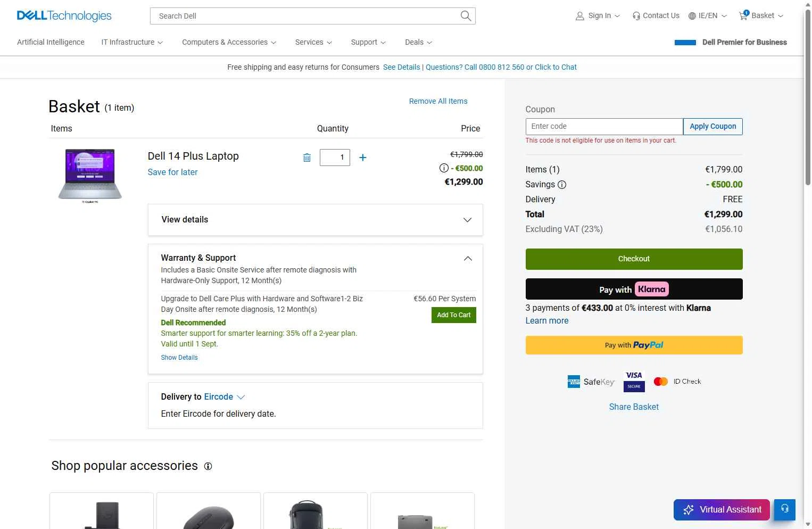Image resolution: width=812 pixels, height=529 pixels.
Task: Click the Save for later link
Action: pos(172,172)
